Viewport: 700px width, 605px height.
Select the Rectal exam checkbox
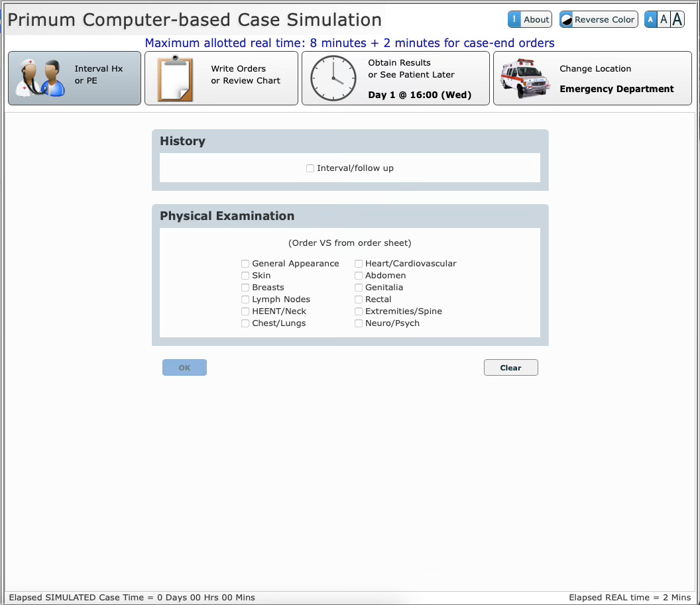click(358, 299)
